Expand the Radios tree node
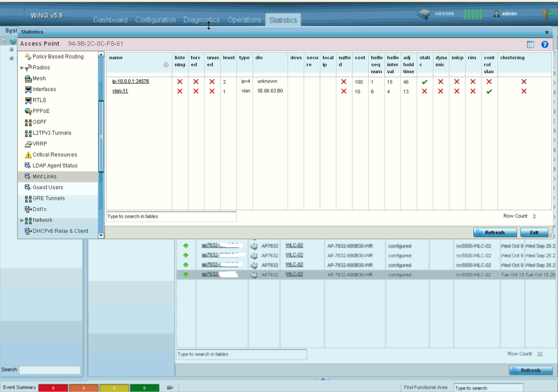 22,68
